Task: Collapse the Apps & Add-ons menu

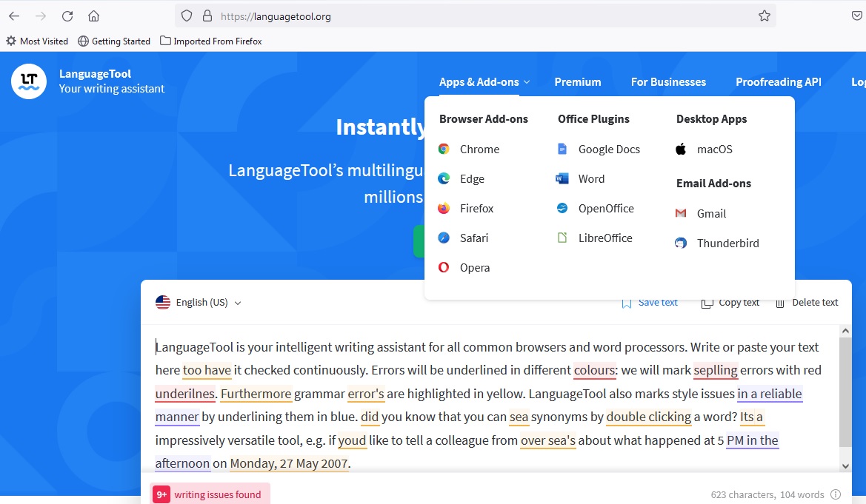Action: (484, 82)
